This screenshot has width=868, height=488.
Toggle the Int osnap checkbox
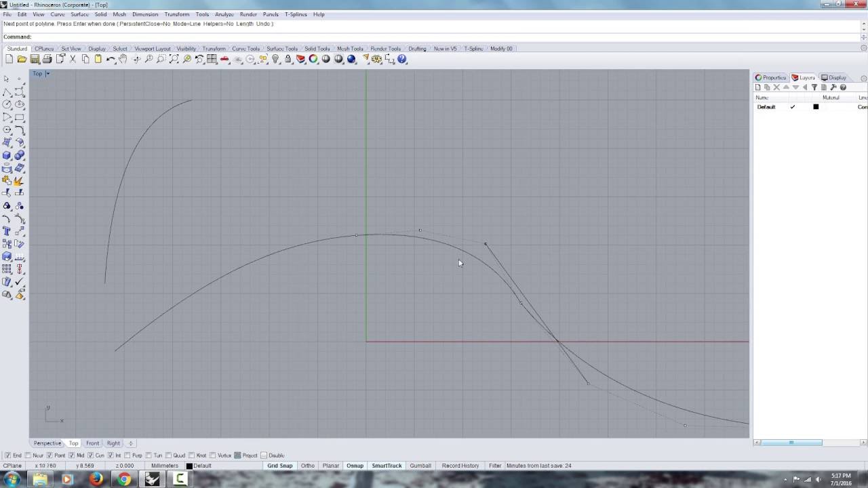[110, 455]
